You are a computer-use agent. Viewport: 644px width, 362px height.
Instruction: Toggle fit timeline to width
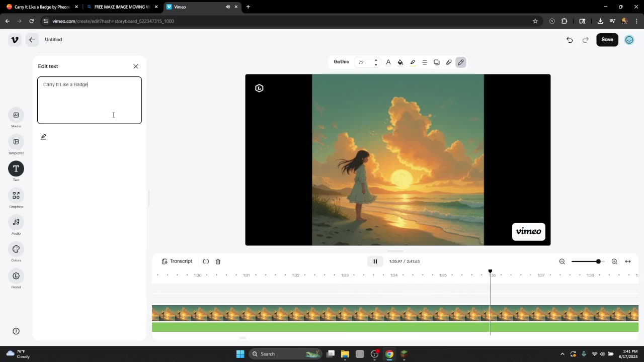[628, 261]
